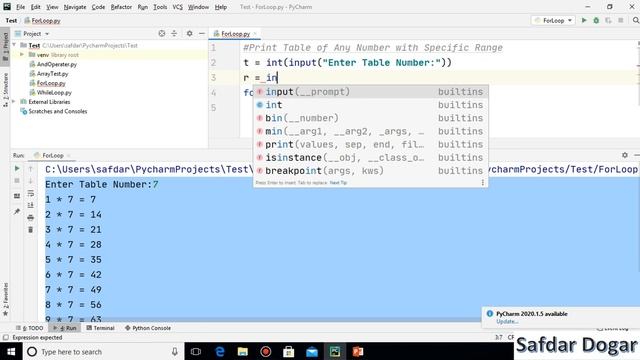
Task: Toggle soft-wrap in Run console
Action: (30, 193)
